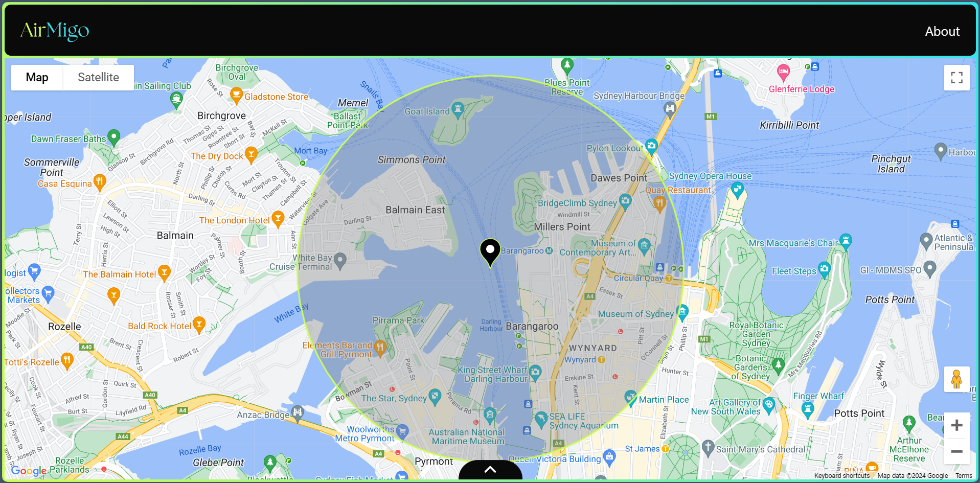Select Sydney Opera House marker
The width and height of the screenshot is (980, 483).
(x=737, y=191)
